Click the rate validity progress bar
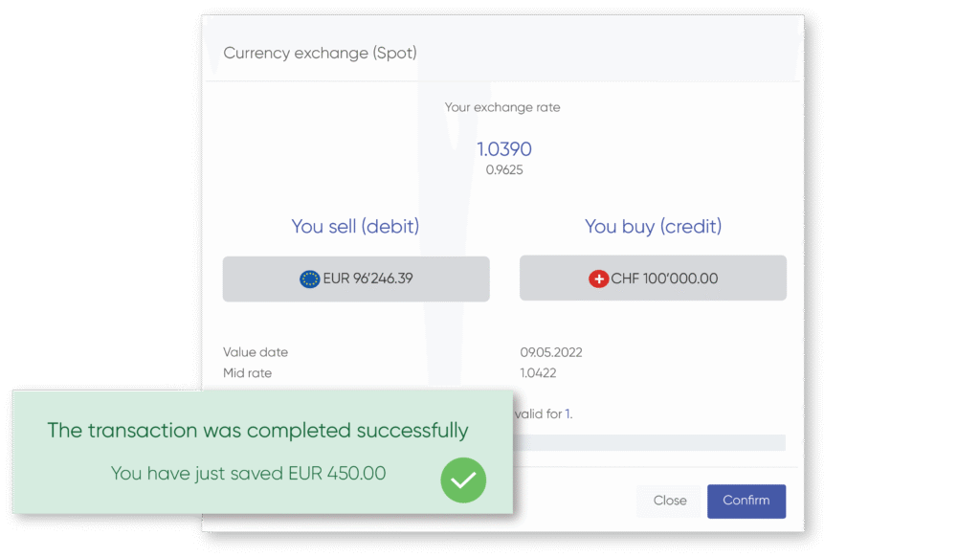The height and width of the screenshot is (558, 980). pyautogui.click(x=649, y=441)
